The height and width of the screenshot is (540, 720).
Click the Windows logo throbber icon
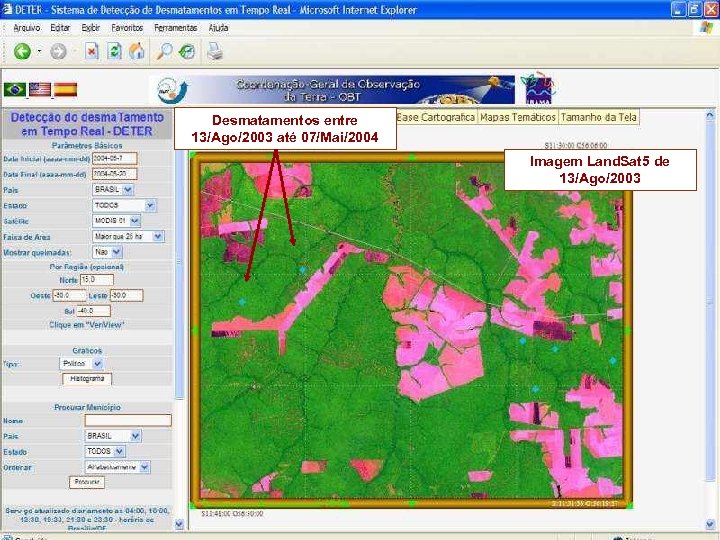pyautogui.click(x=706, y=28)
